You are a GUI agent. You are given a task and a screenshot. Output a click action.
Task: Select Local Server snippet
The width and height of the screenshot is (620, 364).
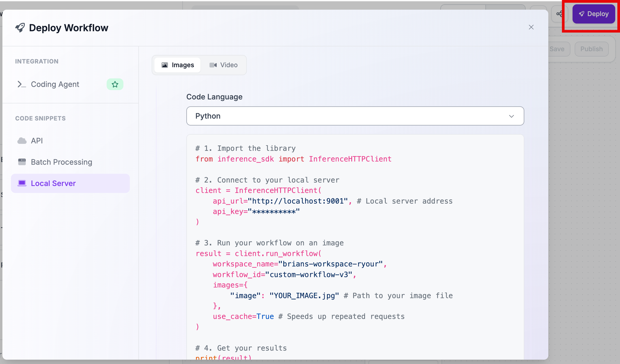[70, 183]
